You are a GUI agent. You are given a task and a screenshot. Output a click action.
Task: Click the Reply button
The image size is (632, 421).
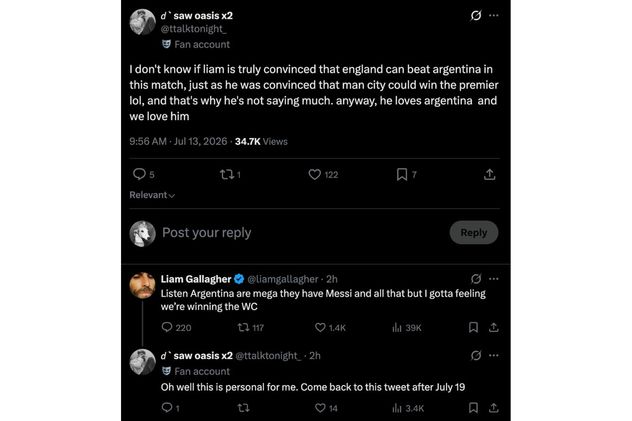474,232
